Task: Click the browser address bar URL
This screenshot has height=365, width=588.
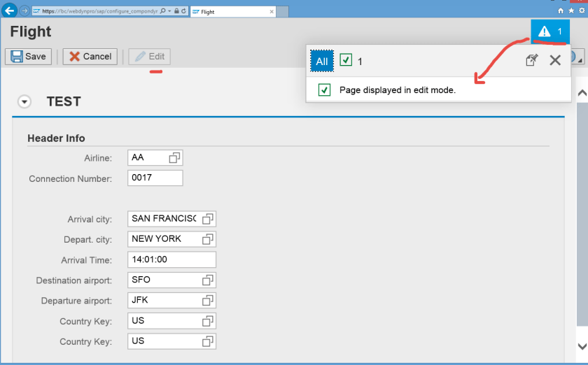Action: tap(99, 11)
